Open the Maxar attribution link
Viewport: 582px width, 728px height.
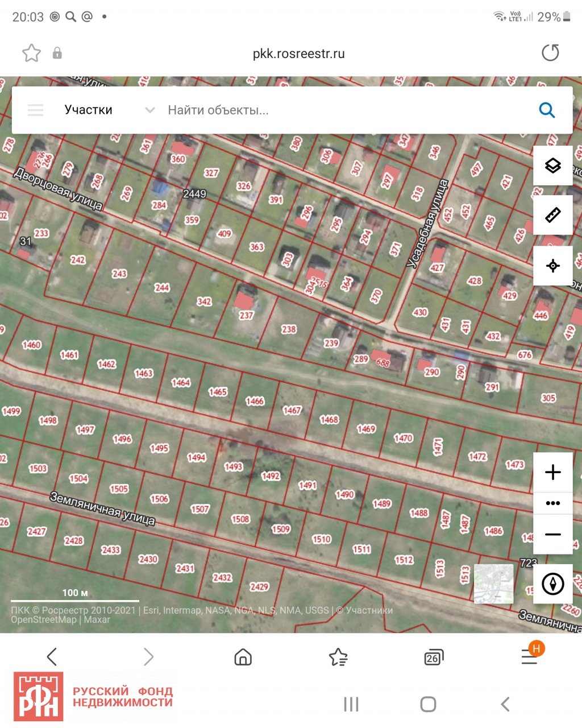pos(97,619)
